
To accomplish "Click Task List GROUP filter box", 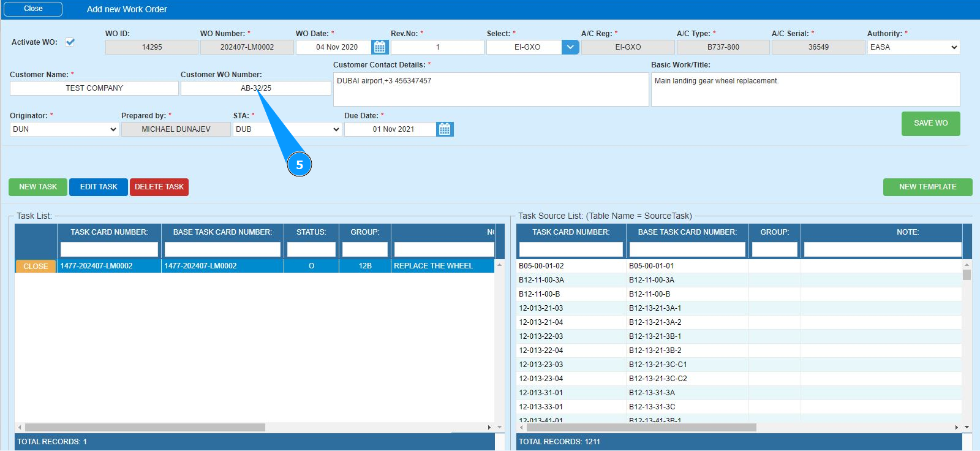I will point(365,249).
